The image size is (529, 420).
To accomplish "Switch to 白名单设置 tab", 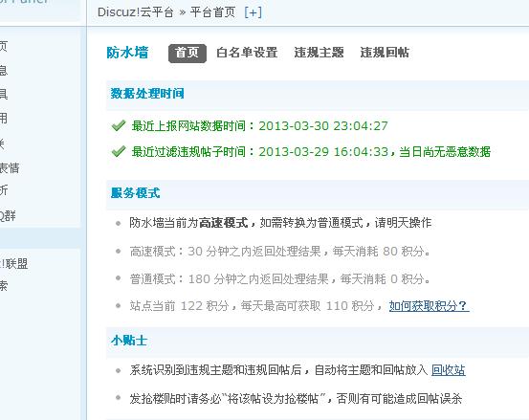I will click(x=247, y=53).
